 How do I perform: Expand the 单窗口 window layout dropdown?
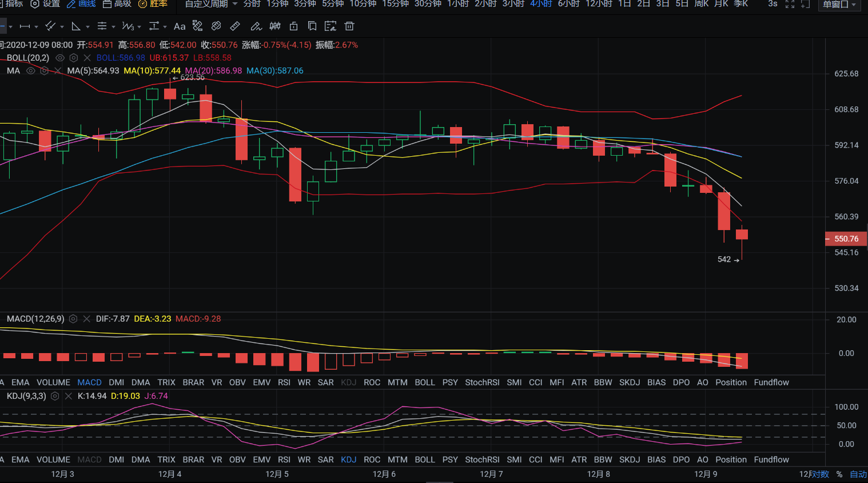(839, 5)
